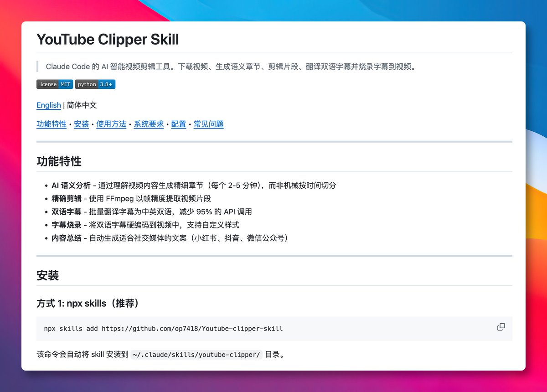This screenshot has width=547, height=392.
Task: Copy the npx skills add command
Action: pos(501,327)
